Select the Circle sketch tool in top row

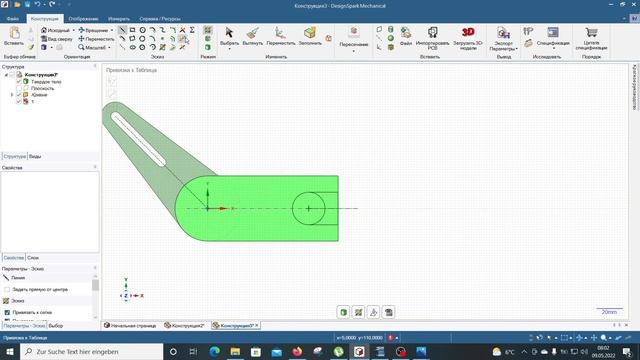tap(142, 30)
